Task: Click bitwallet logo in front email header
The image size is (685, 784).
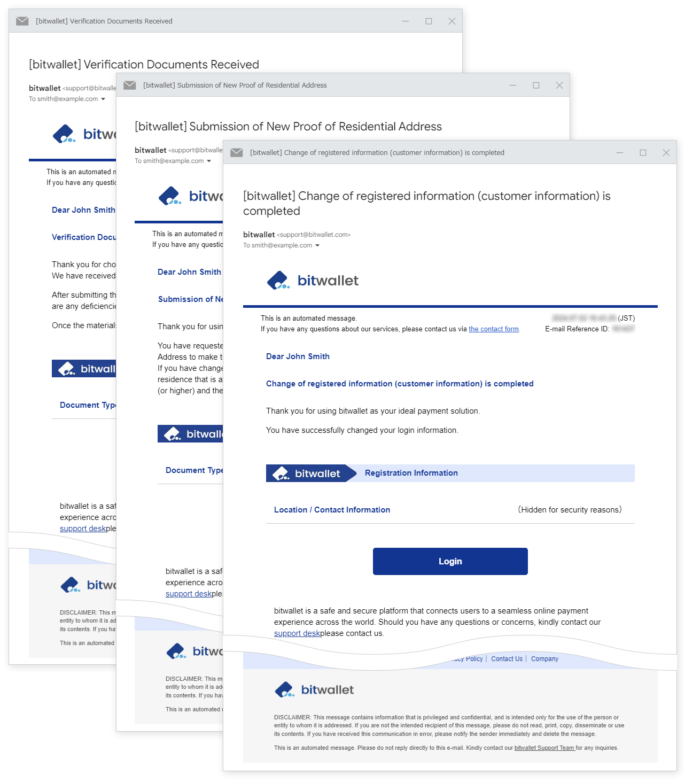Action: [313, 281]
